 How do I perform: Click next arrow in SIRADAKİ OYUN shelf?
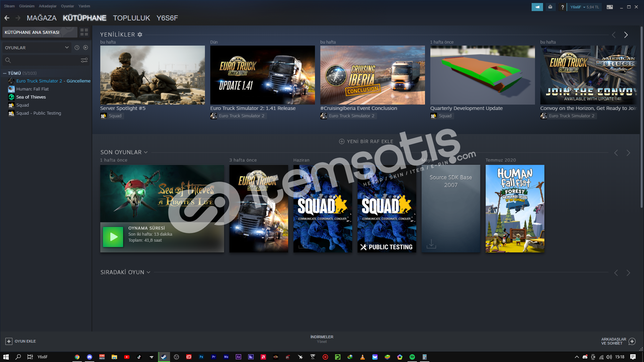(x=628, y=273)
